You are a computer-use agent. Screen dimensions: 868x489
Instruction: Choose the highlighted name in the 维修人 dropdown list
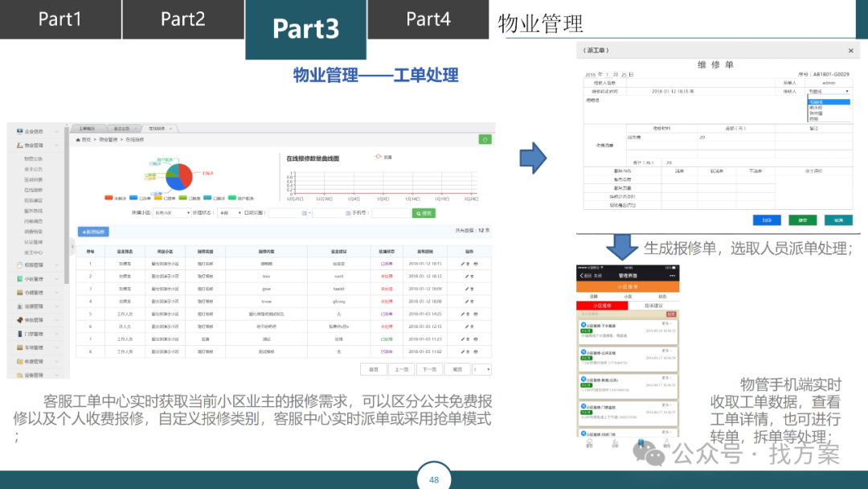[x=829, y=102]
